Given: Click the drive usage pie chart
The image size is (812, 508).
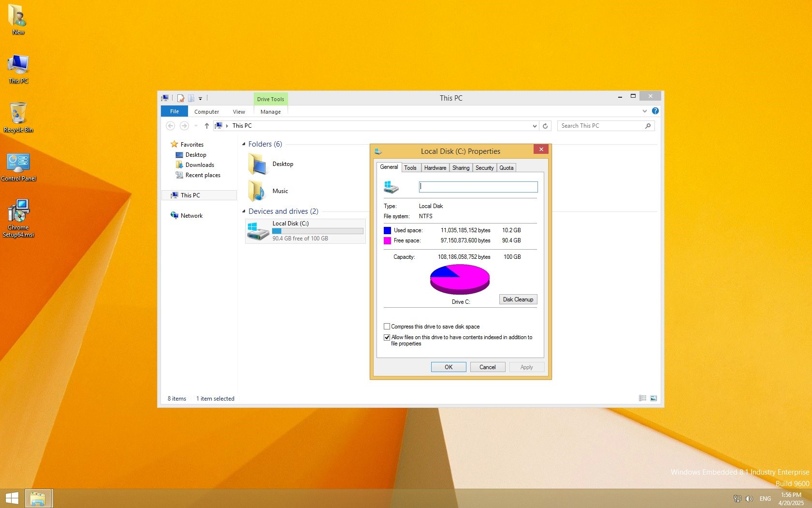Looking at the screenshot, I should point(460,279).
